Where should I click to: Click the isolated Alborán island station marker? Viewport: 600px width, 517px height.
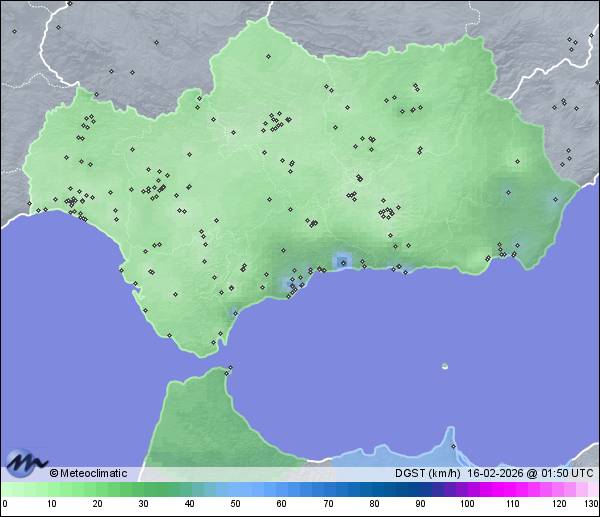445,366
